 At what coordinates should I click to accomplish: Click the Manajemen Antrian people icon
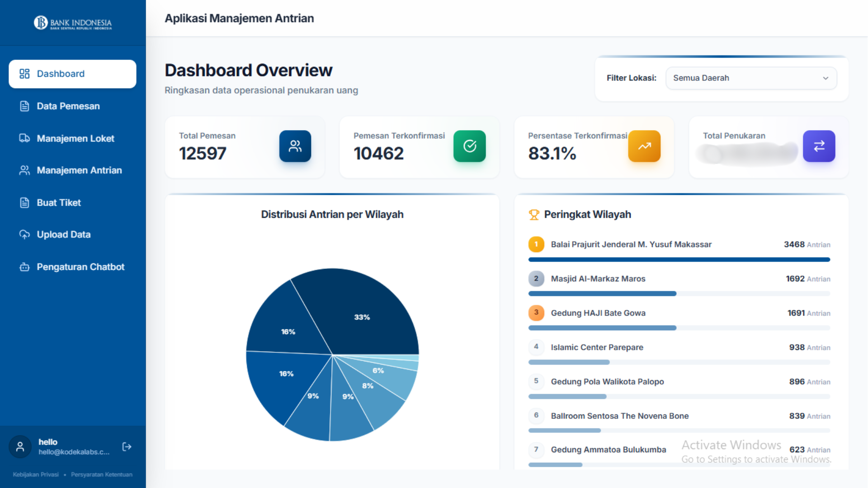[x=24, y=170]
